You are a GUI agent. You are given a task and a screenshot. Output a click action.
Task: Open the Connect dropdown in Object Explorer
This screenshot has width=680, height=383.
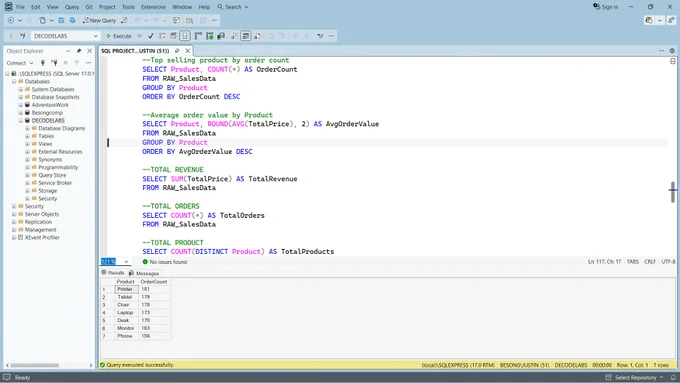(x=20, y=63)
